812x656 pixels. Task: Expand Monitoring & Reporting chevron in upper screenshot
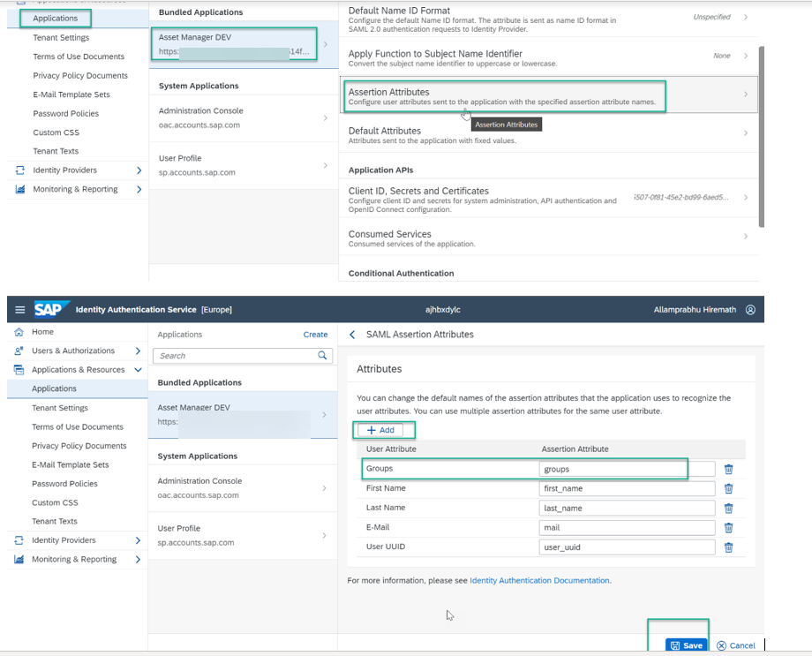(139, 190)
